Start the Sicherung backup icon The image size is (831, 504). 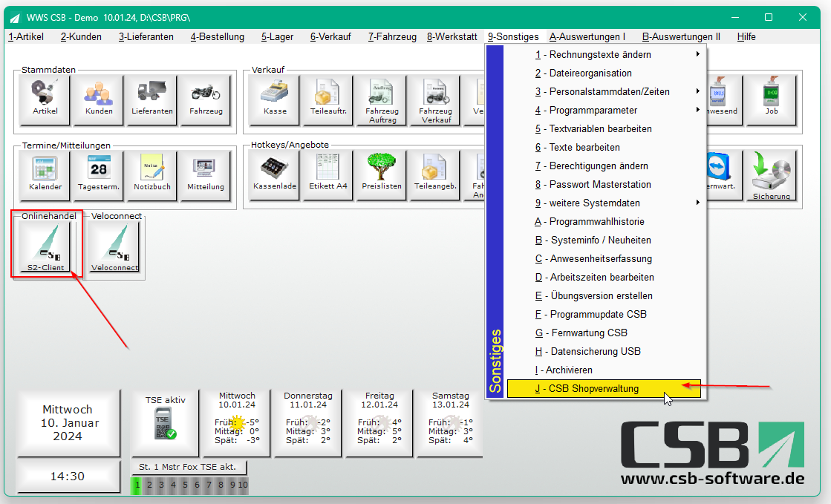coord(771,175)
